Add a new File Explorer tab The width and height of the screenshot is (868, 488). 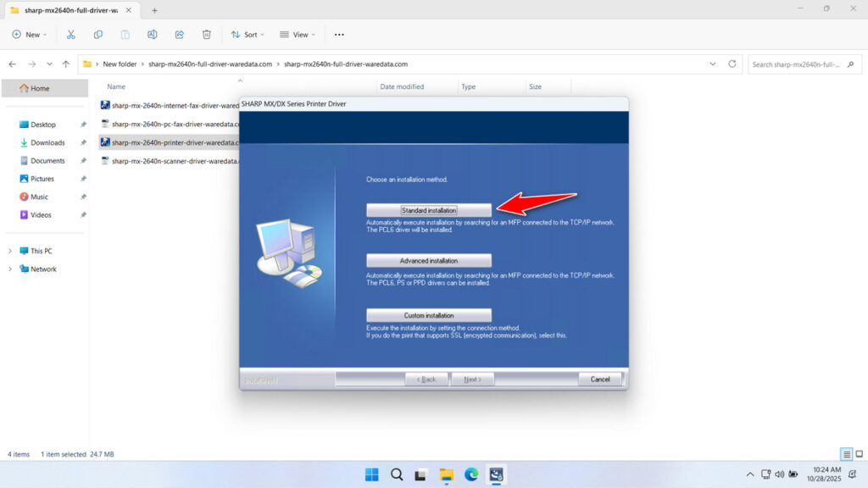tap(154, 10)
